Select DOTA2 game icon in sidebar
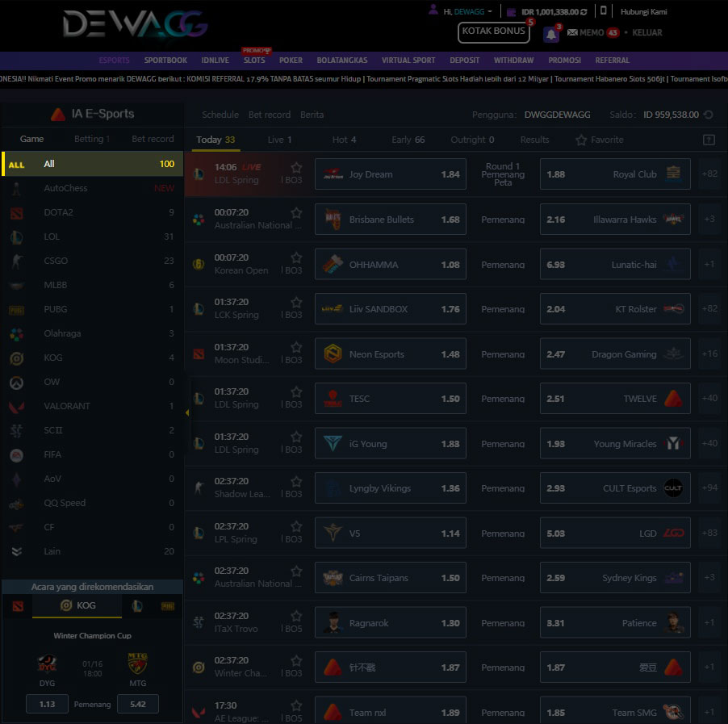The width and height of the screenshot is (728, 724). coord(17,213)
